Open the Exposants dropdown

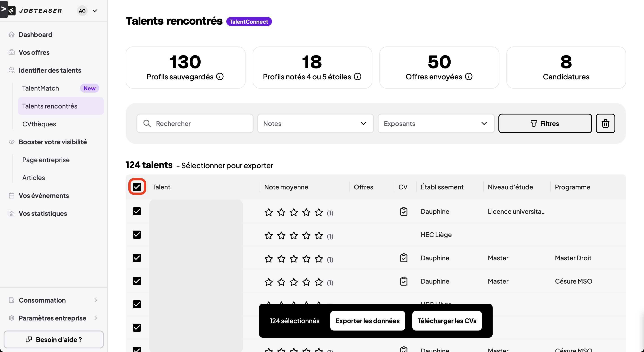click(436, 123)
